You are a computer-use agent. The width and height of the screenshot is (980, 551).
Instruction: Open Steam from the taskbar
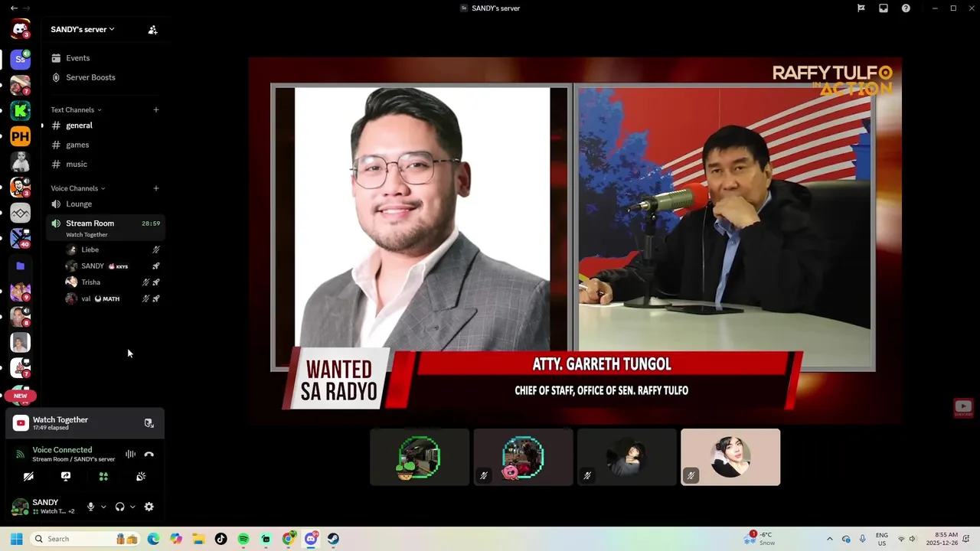click(333, 539)
